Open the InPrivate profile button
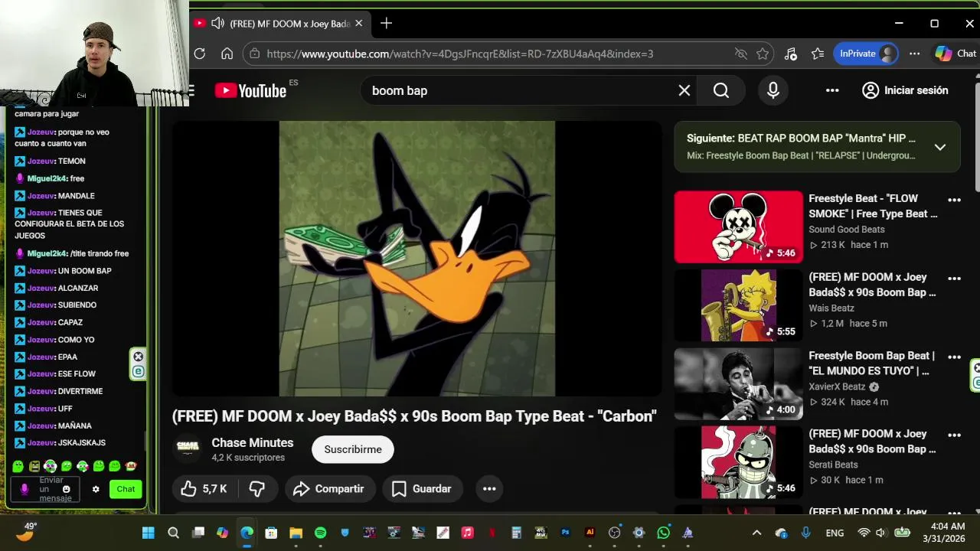 (865, 54)
